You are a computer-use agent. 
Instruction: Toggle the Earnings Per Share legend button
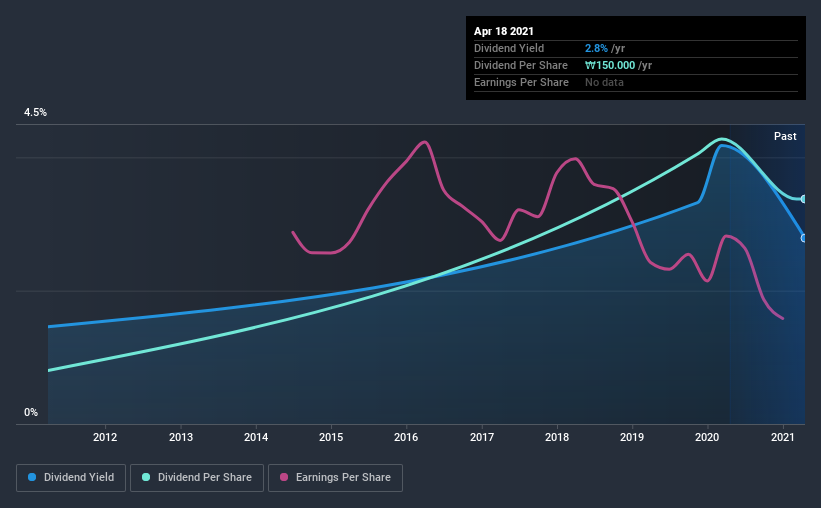click(x=335, y=478)
